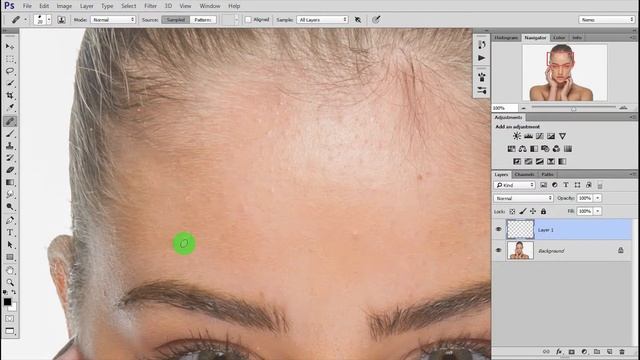
Task: Select the Hand tool
Action: [10, 270]
